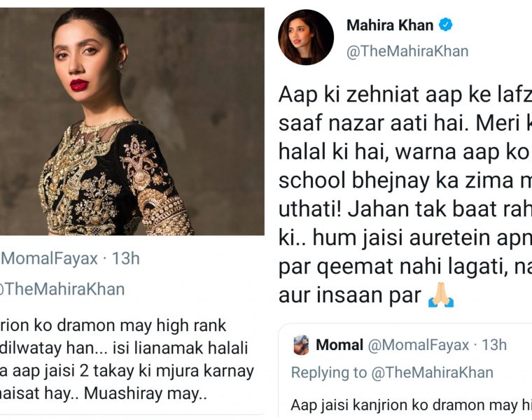Click the folded hands emoji
This screenshot has width=532, height=420.
[x=441, y=297]
